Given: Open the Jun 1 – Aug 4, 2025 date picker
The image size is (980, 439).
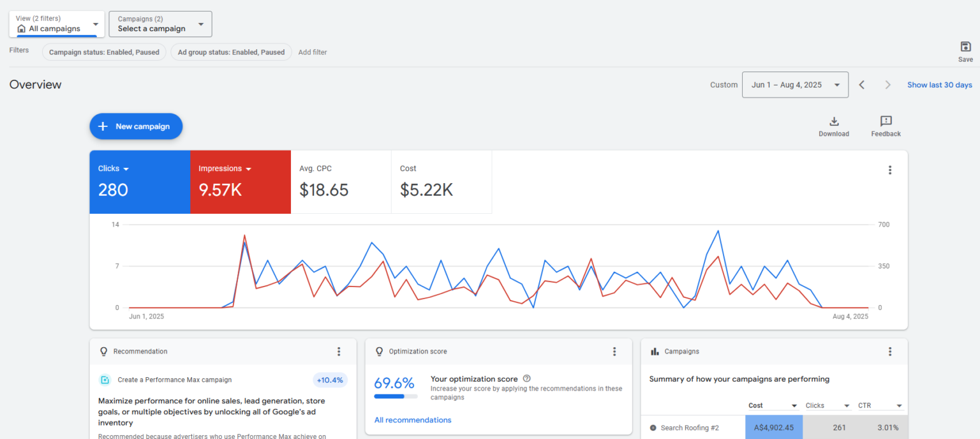Looking at the screenshot, I should click(x=794, y=85).
